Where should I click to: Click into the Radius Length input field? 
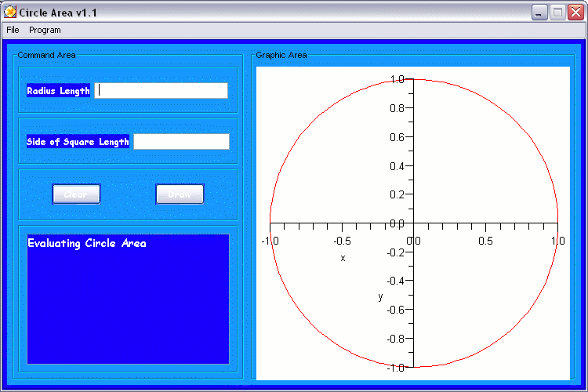(162, 91)
